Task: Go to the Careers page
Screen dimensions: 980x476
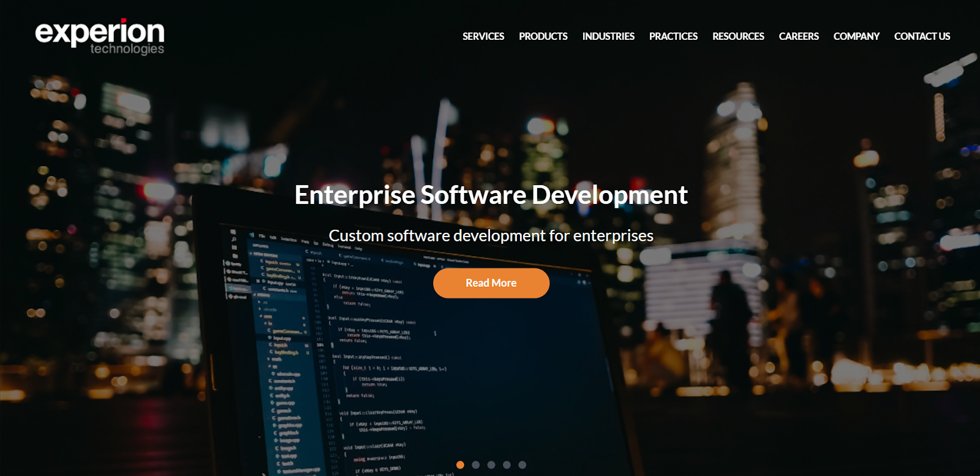Action: click(x=799, y=36)
